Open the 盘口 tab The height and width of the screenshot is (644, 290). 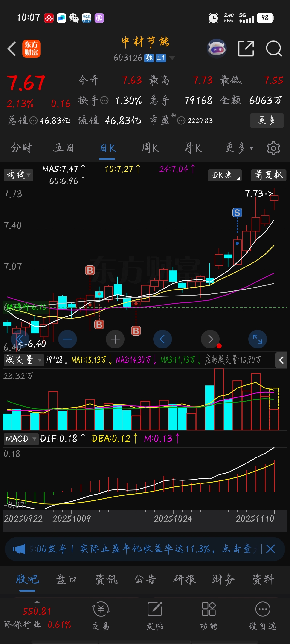tap(66, 579)
